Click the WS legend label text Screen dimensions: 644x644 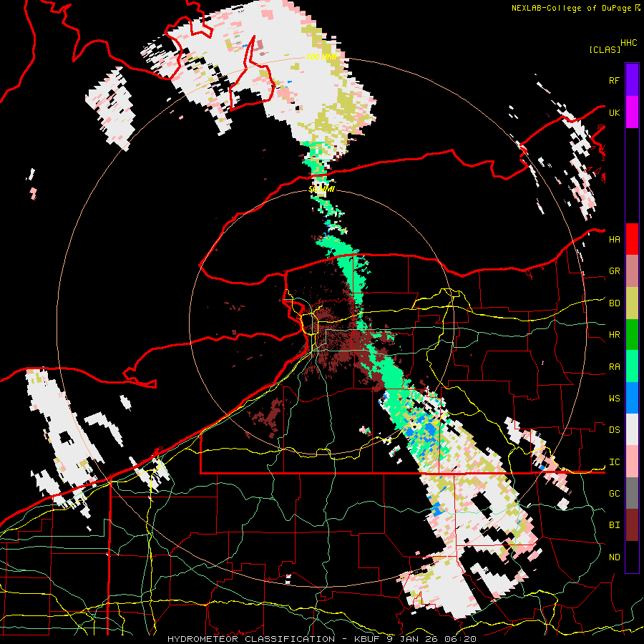pyautogui.click(x=614, y=398)
